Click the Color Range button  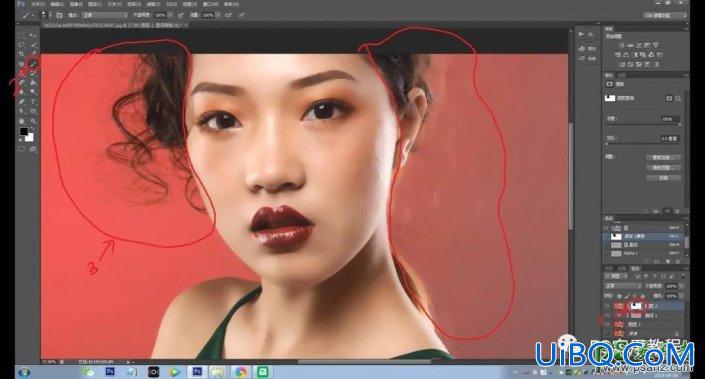click(x=664, y=168)
